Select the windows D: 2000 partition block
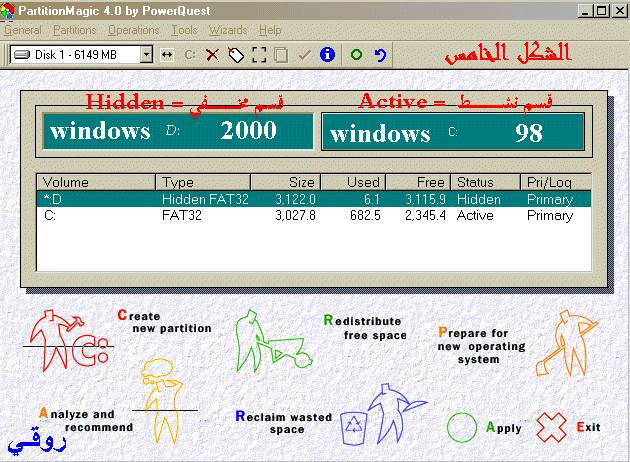630x462 pixels. point(178,131)
